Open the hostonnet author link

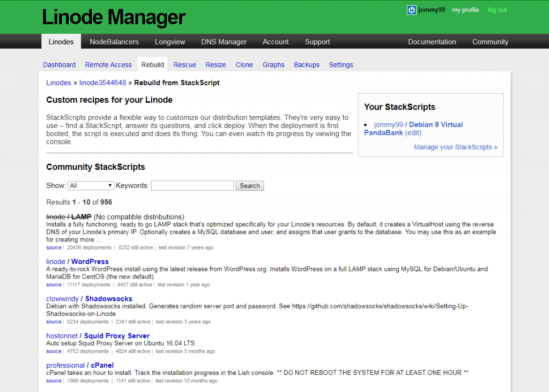click(62, 336)
